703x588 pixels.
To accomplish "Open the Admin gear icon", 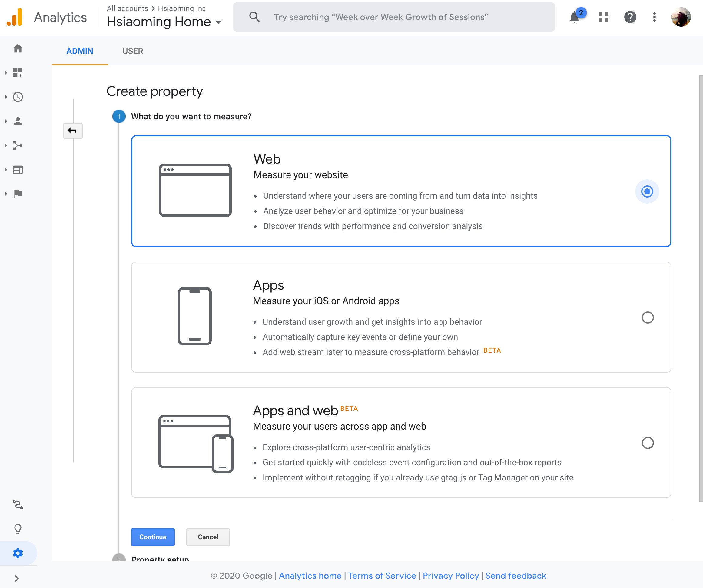I will coord(18,553).
